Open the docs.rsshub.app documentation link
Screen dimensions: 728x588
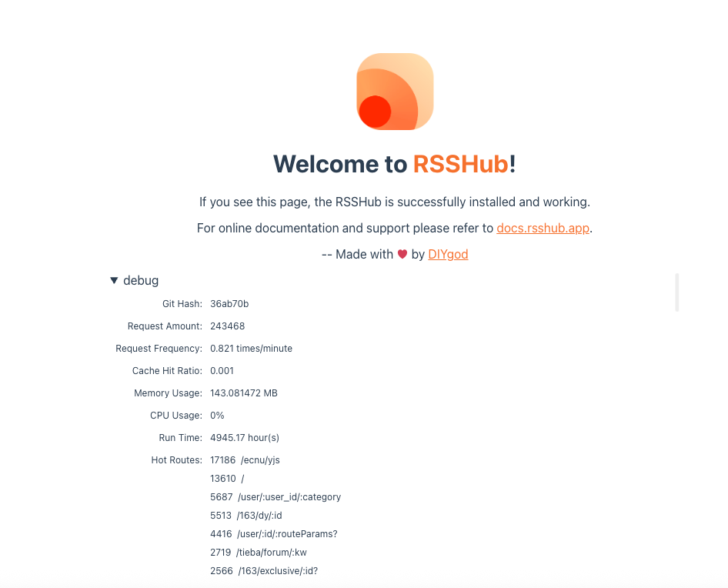543,228
